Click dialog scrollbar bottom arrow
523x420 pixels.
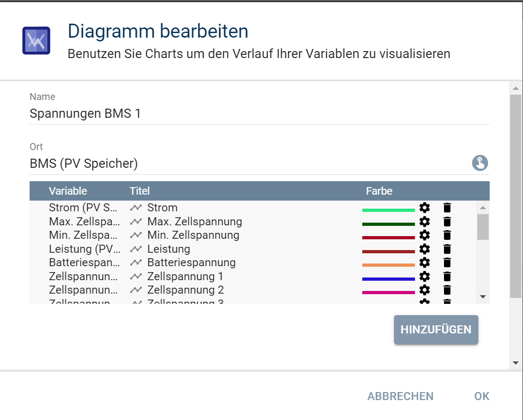(x=515, y=363)
